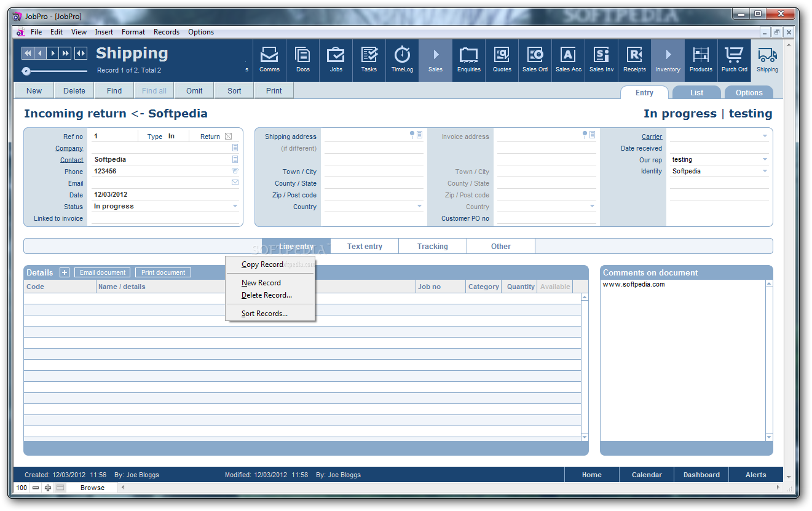Open the Insert menu

click(104, 32)
